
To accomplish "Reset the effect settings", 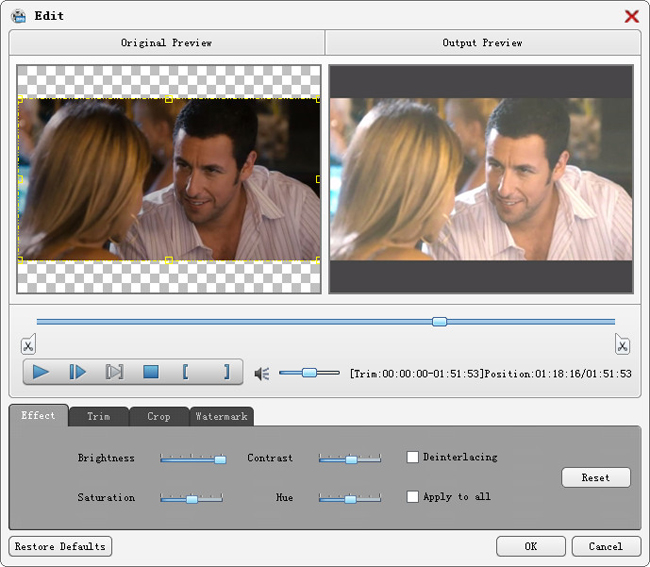I will [596, 477].
